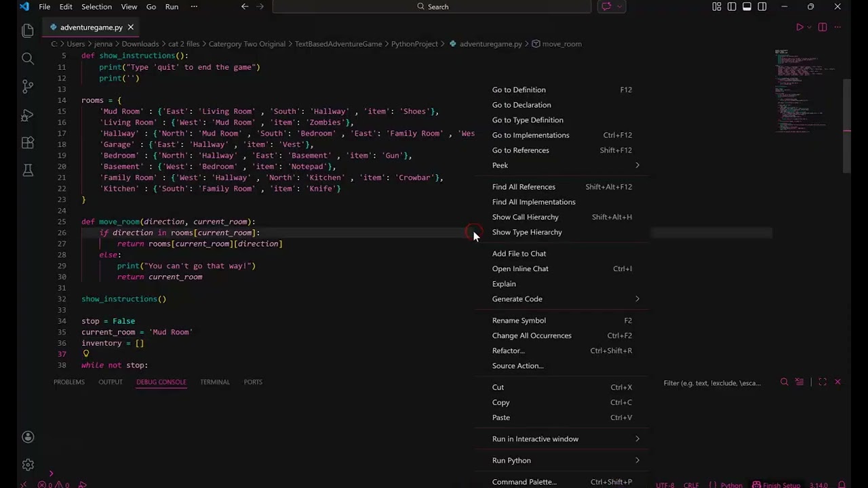Split the editor to the right
This screenshot has height=488, width=868.
click(x=823, y=27)
